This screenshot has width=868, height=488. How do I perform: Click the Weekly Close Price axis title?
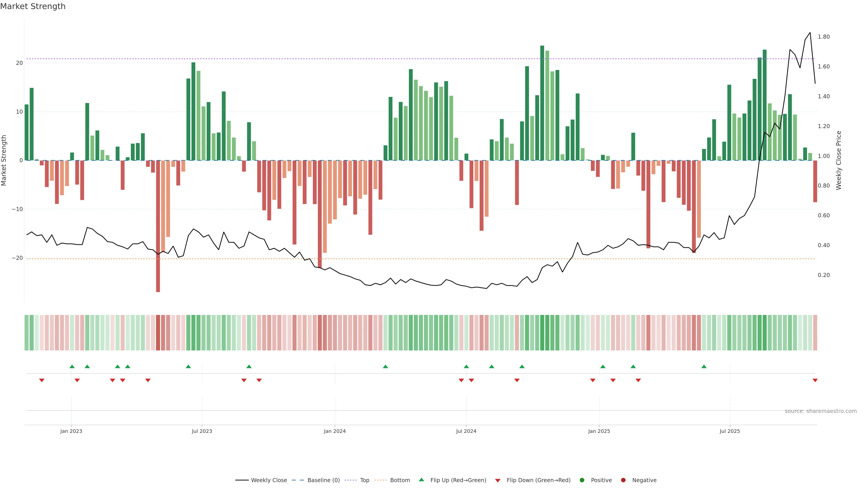pyautogui.click(x=839, y=160)
